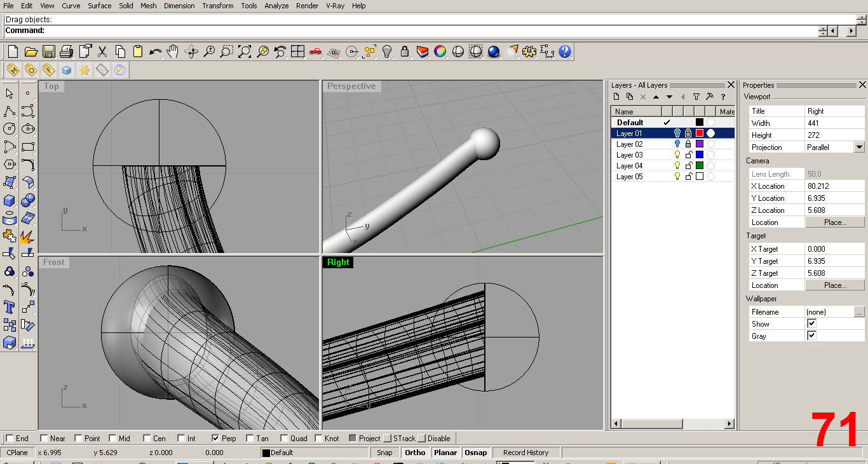Click the blue Help question mark icon

click(x=565, y=51)
